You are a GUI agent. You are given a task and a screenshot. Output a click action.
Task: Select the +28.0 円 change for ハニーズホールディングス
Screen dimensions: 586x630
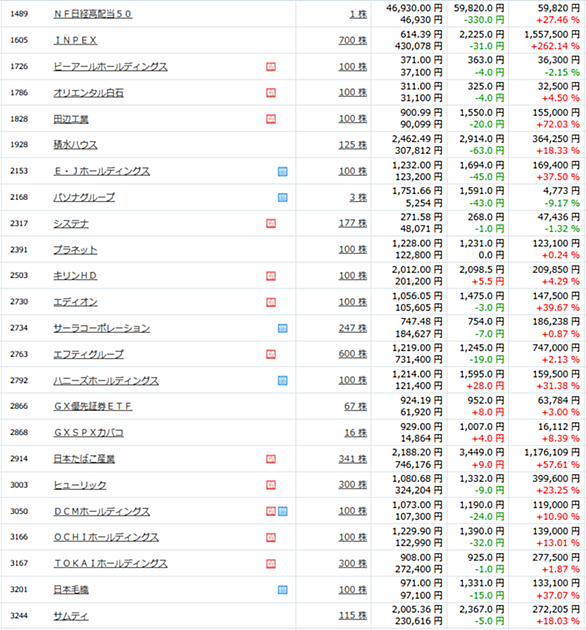(485, 386)
